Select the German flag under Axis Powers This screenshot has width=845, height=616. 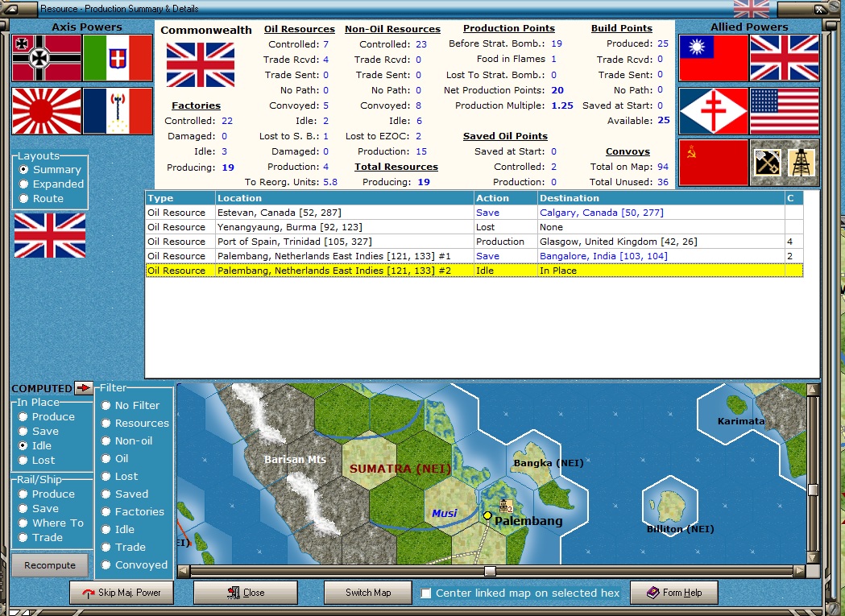click(47, 58)
